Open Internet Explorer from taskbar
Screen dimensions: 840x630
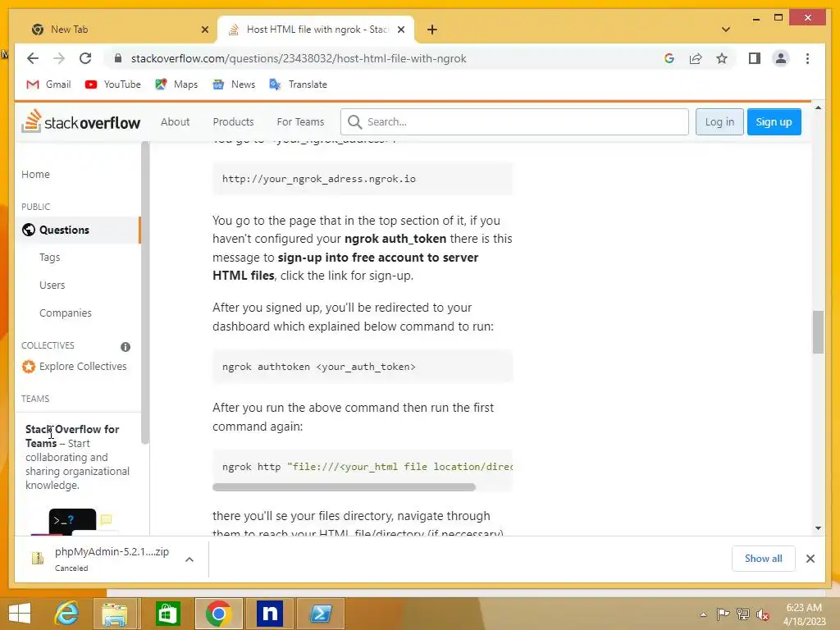67,614
